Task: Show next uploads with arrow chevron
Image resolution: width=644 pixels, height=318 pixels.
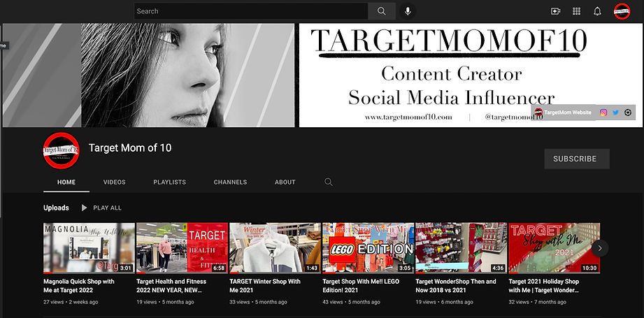Action: tap(600, 248)
